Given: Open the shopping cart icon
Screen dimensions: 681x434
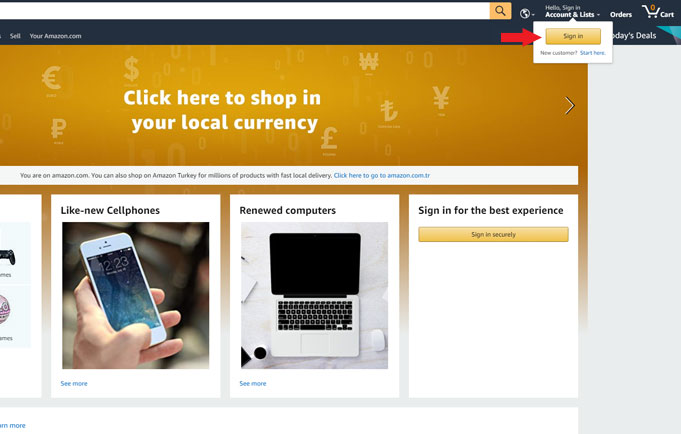Looking at the screenshot, I should click(x=658, y=11).
